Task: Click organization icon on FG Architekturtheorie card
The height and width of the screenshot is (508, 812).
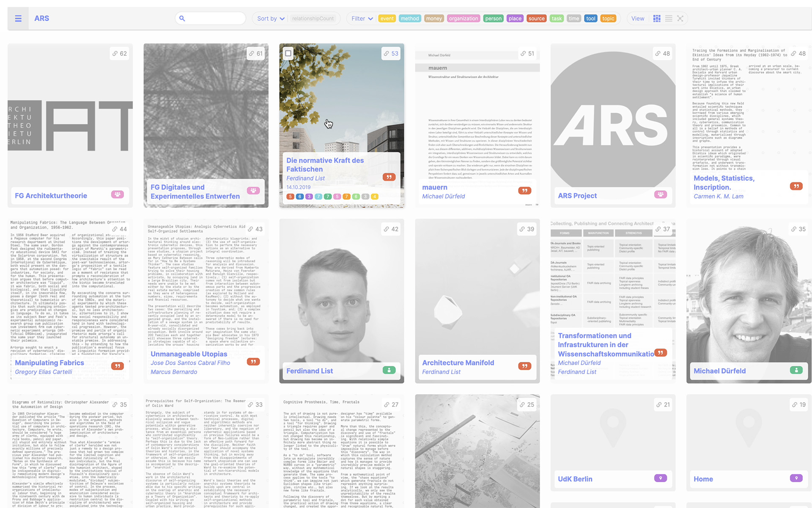Action: [118, 194]
